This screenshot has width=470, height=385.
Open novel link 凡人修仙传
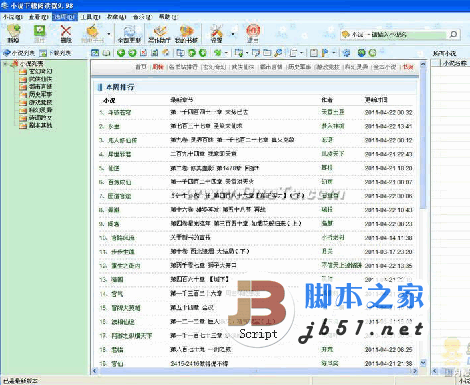122,140
